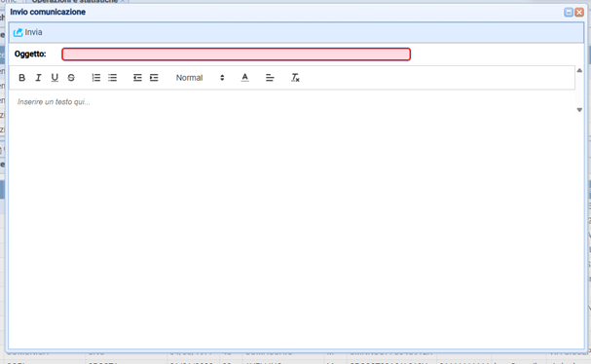The height and width of the screenshot is (364, 591).
Task: Open the text color picker
Action: (x=245, y=78)
